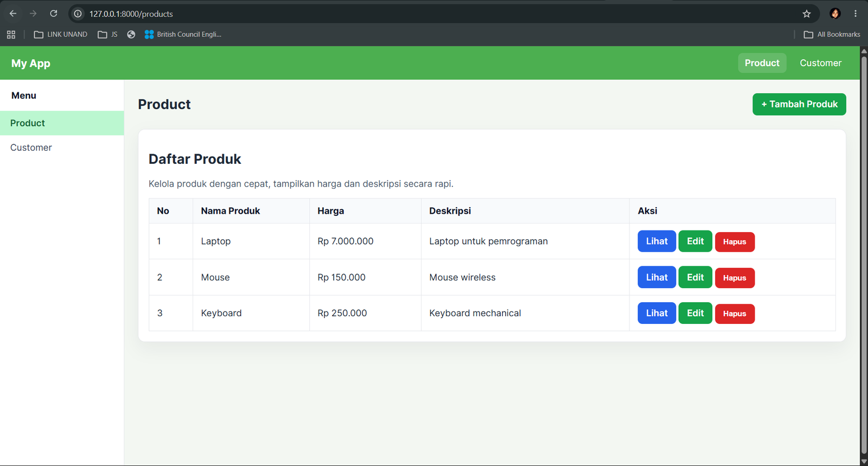The image size is (868, 466).
Task: Open the LINK UNAND bookmark folder
Action: click(x=60, y=35)
